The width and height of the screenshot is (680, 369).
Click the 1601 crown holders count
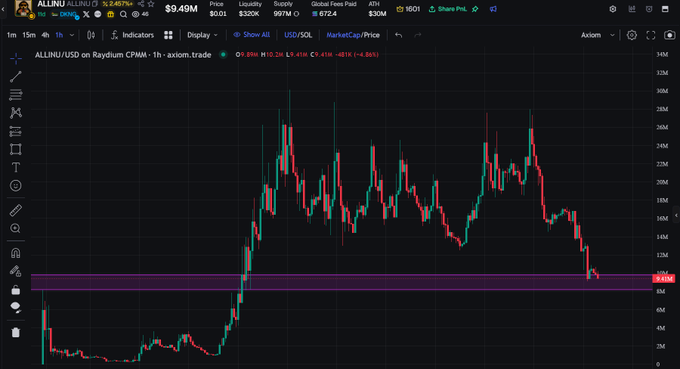click(x=408, y=9)
